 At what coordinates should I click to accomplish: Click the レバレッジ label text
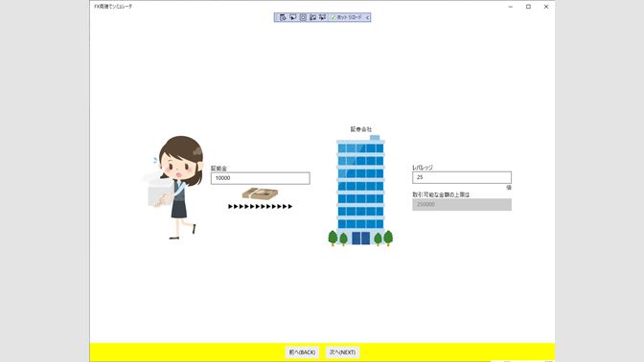coord(423,168)
